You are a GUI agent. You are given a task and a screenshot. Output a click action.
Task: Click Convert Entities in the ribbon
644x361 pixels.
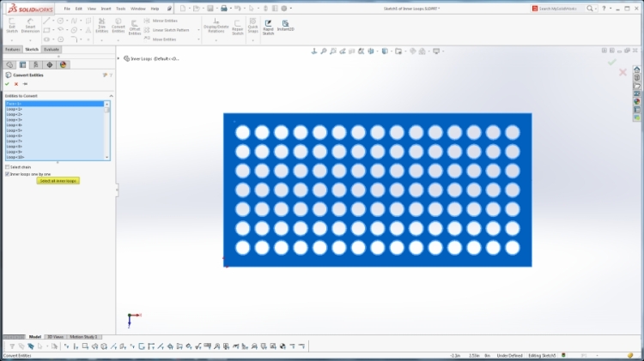pos(118,26)
